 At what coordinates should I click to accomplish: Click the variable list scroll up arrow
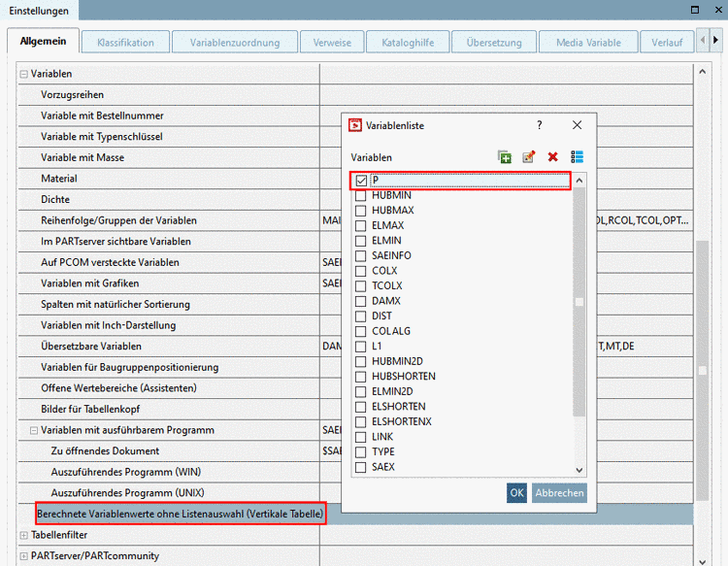(x=579, y=181)
